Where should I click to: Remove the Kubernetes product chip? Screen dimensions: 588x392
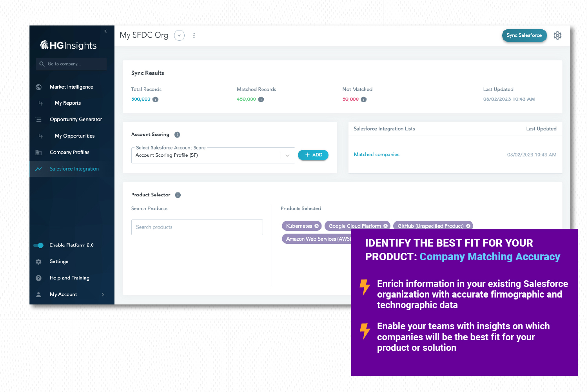pyautogui.click(x=317, y=226)
